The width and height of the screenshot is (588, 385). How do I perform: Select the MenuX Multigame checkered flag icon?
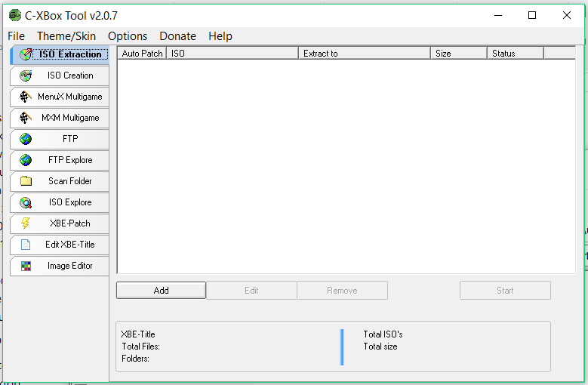[x=26, y=97]
